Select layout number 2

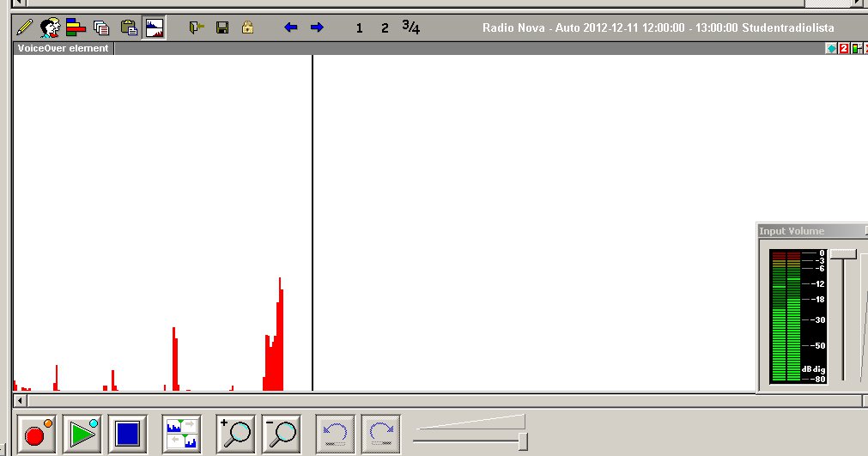click(385, 27)
